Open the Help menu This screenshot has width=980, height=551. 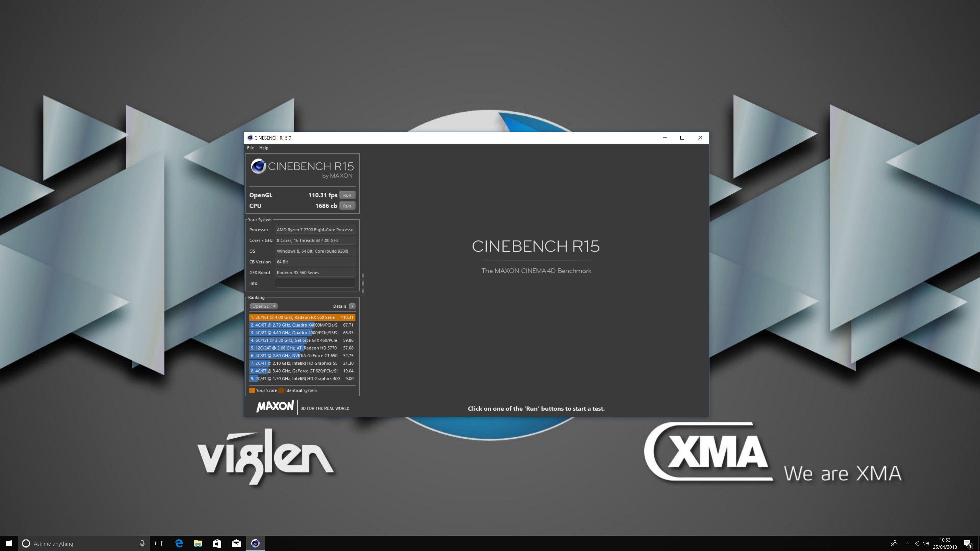tap(264, 148)
